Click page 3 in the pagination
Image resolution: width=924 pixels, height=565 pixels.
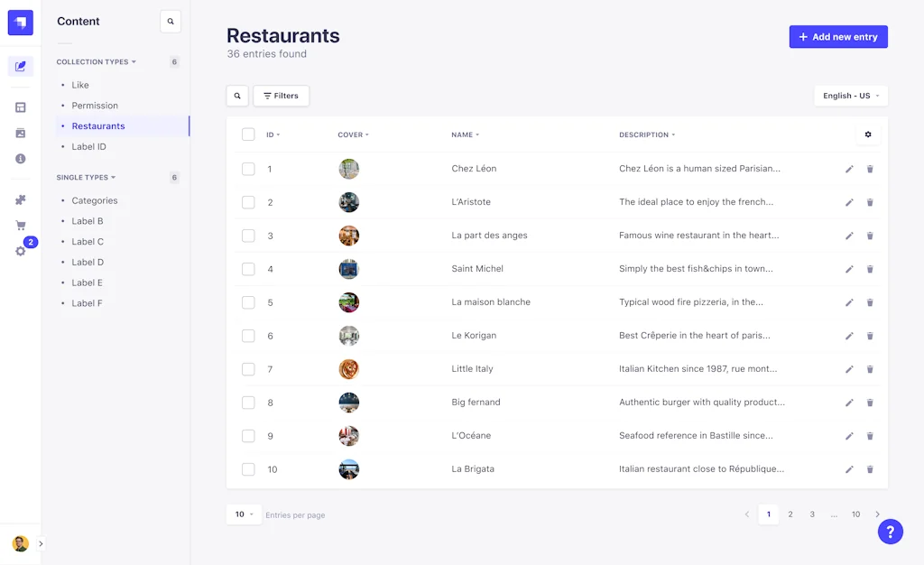[812, 514]
